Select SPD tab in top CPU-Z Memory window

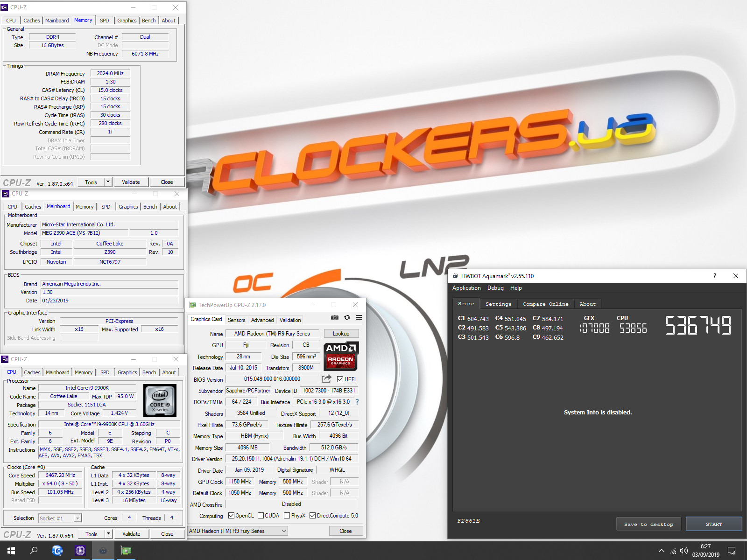click(105, 21)
